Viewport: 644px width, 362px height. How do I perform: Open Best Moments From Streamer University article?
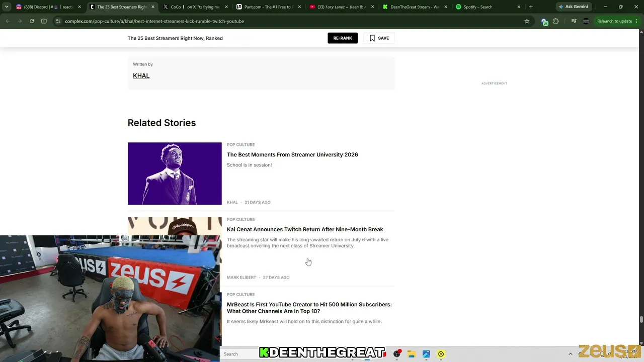pos(292,155)
